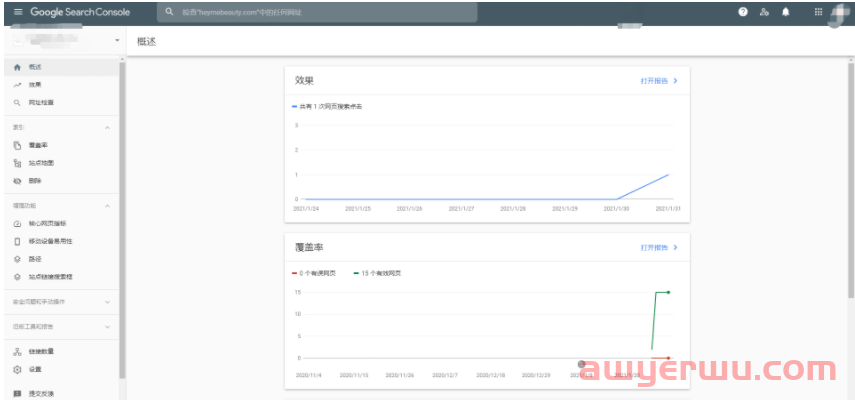Click the green 15 valid pages legend
The image size is (855, 400).
click(x=378, y=274)
